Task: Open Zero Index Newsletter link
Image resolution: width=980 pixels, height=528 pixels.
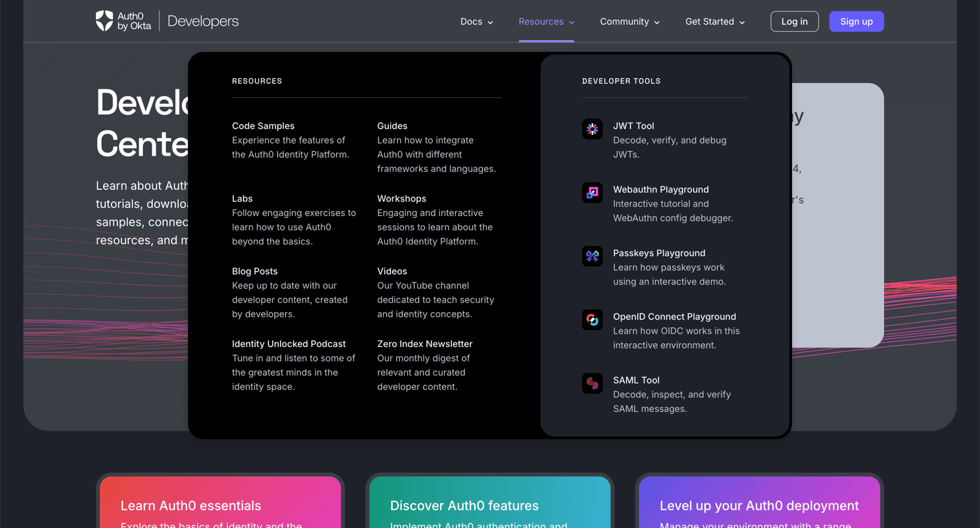Action: tap(425, 344)
